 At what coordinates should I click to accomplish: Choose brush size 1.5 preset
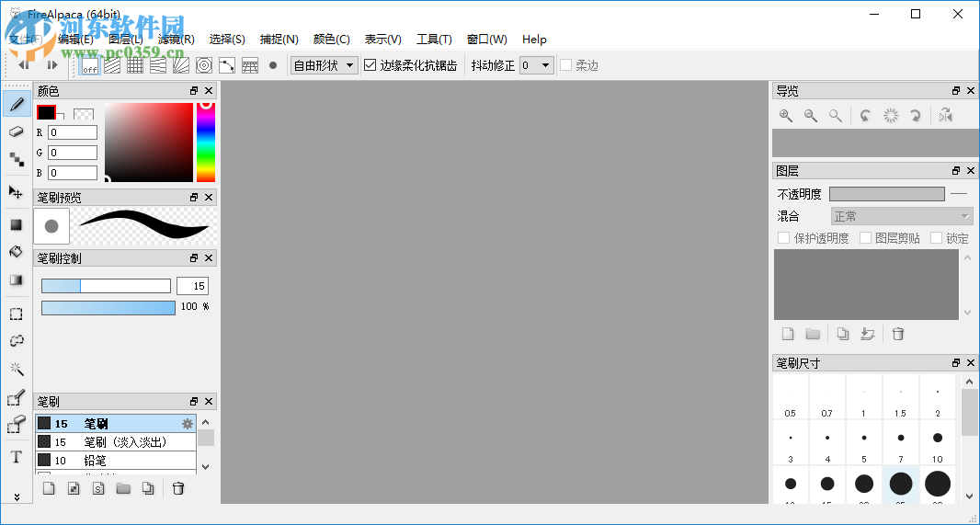(x=901, y=397)
